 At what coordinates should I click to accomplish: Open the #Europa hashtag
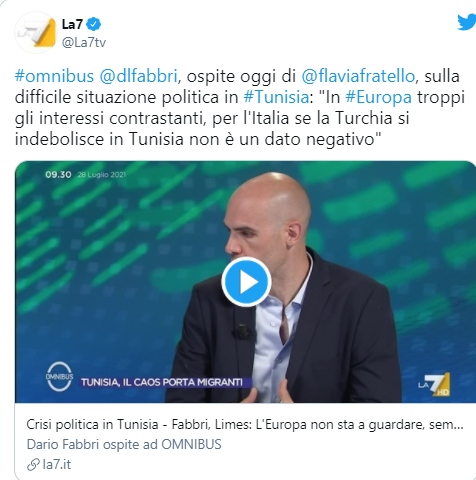(378, 97)
